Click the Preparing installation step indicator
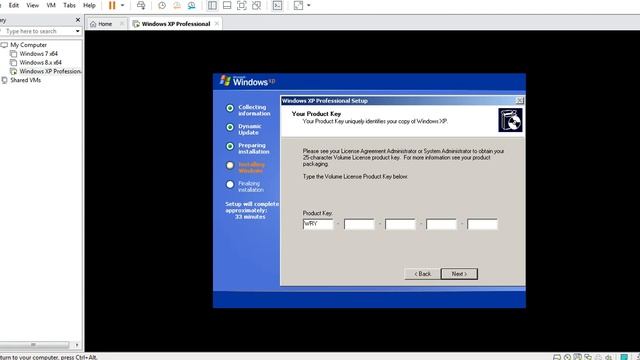Viewport: 640px width, 360px height. pyautogui.click(x=230, y=146)
